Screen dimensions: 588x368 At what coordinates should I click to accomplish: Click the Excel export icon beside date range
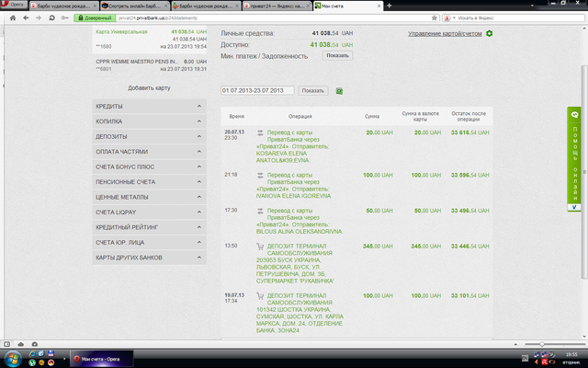click(x=340, y=91)
